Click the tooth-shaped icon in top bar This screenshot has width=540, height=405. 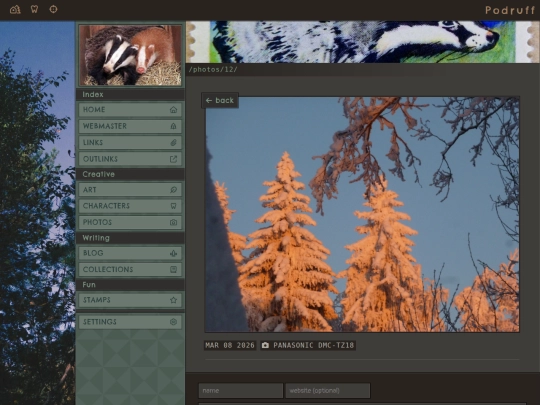pyautogui.click(x=34, y=9)
